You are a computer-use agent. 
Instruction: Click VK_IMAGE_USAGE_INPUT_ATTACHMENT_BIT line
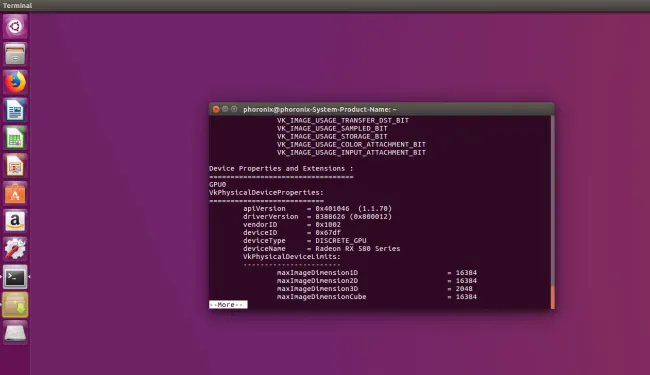click(351, 152)
